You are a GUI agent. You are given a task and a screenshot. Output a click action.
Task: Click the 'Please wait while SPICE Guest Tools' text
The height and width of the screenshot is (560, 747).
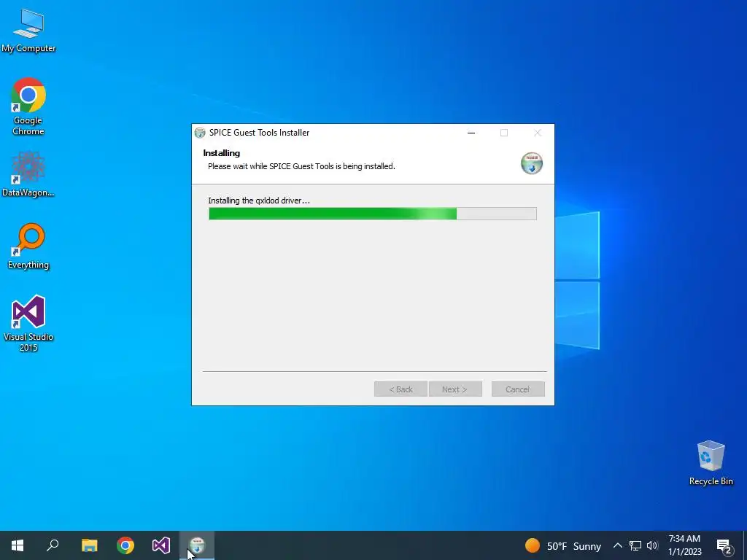pyautogui.click(x=301, y=166)
